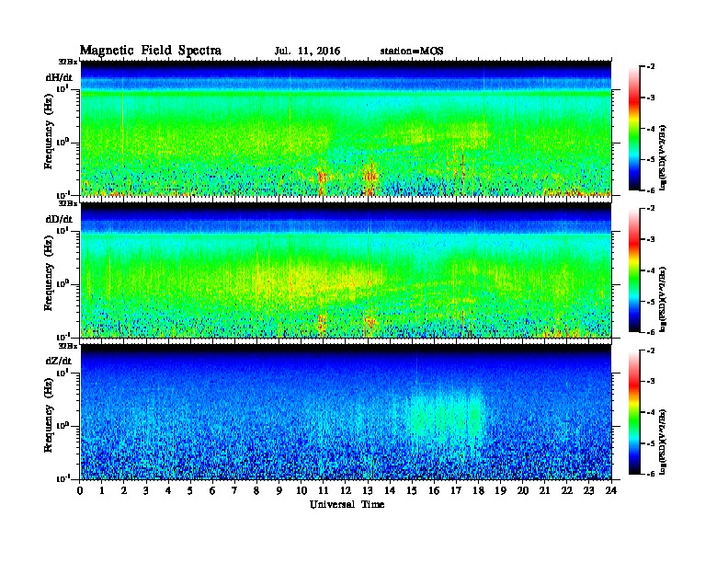Screen dimensions: 728x563
Task: Click the "dH/dt" panel label
Action: [x=59, y=77]
